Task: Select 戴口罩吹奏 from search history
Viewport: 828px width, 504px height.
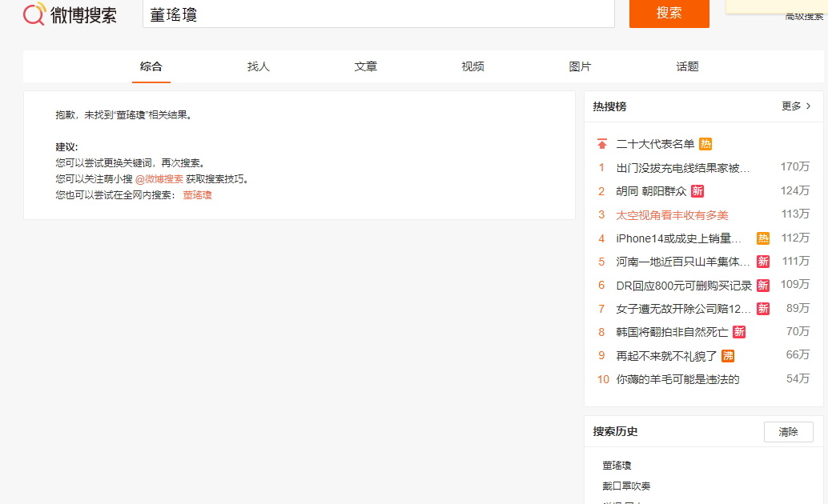Action: click(x=626, y=486)
